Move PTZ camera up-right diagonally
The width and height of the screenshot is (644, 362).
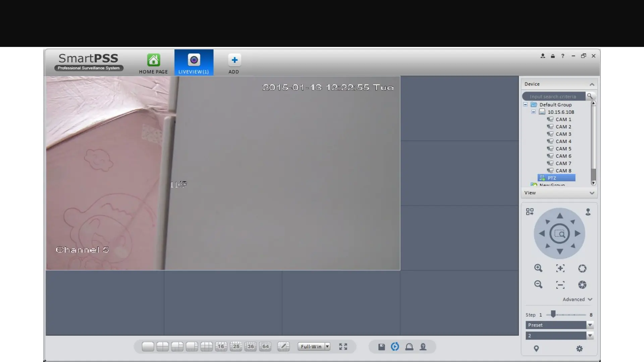click(573, 222)
